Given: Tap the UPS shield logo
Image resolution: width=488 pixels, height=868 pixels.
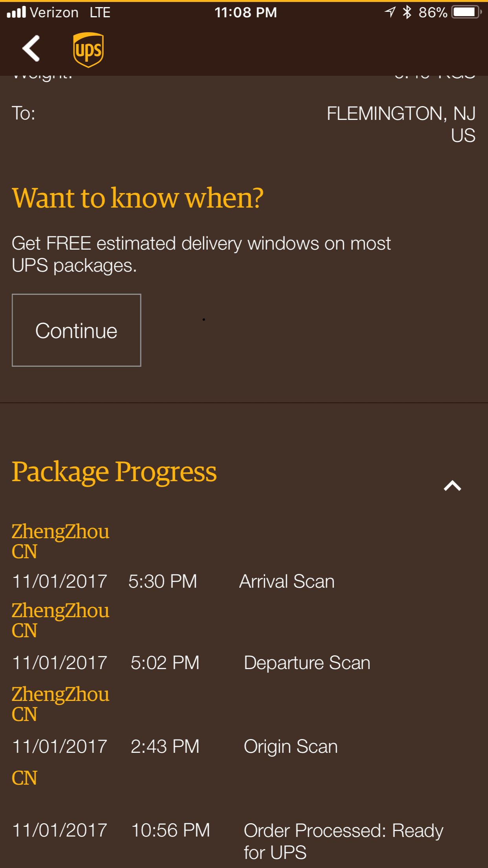Looking at the screenshot, I should point(88,50).
